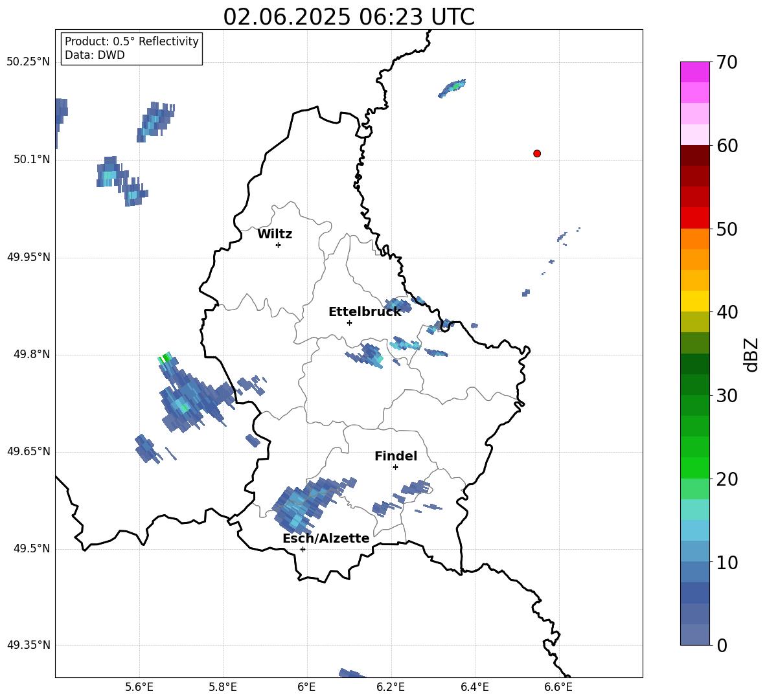767x700 pixels.
Task: Click the 40 tick on colorbar
Action: click(x=726, y=312)
